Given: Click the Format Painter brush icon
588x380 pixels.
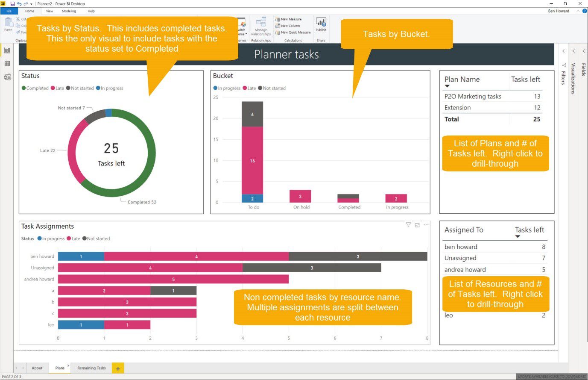Looking at the screenshot, I should [x=18, y=32].
